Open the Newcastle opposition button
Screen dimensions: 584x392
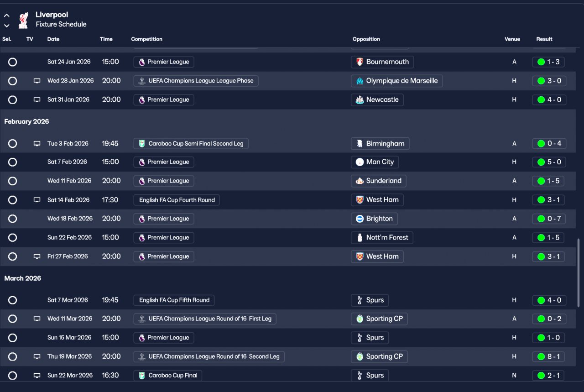coord(377,100)
